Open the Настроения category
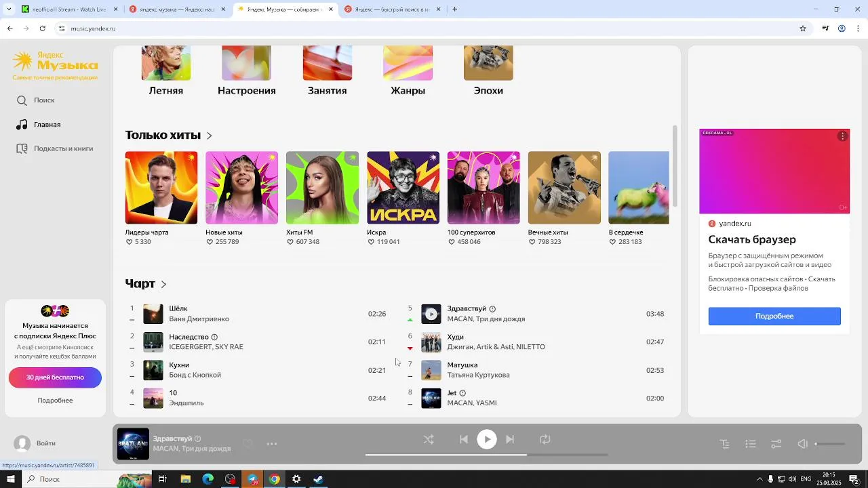 [247, 71]
